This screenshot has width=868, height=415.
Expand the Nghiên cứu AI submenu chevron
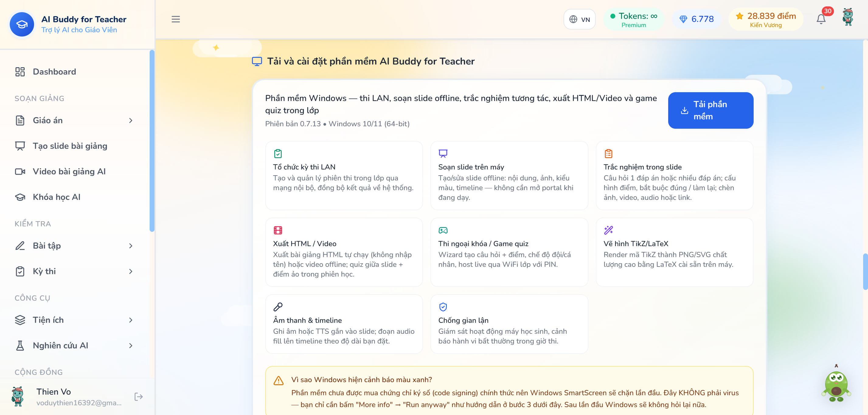point(131,346)
